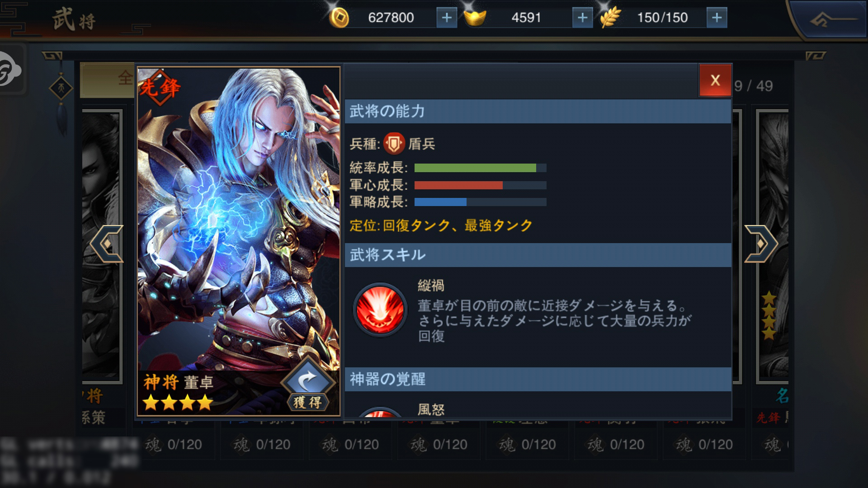Tap the 董卓 general portrait card
Screen dimensions: 868x488
point(239,241)
